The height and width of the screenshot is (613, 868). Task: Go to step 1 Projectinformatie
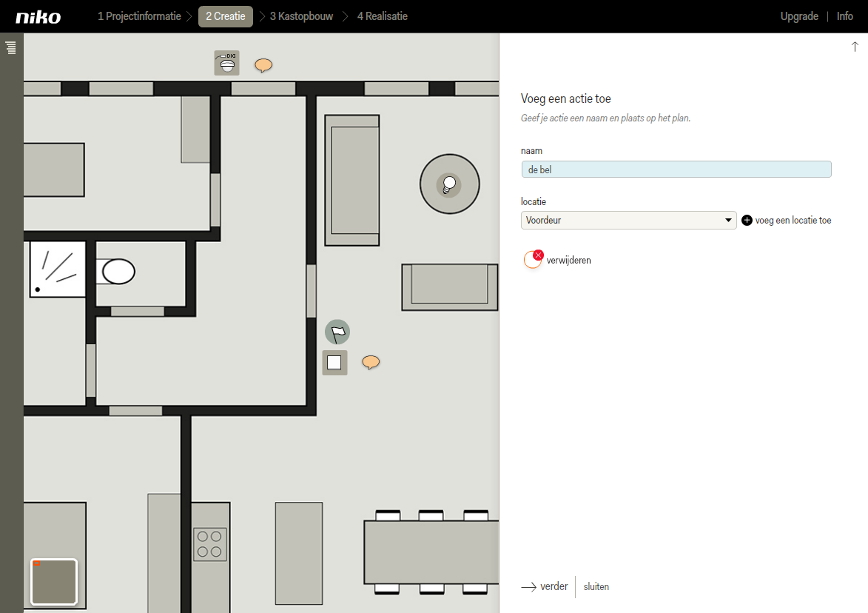point(140,16)
